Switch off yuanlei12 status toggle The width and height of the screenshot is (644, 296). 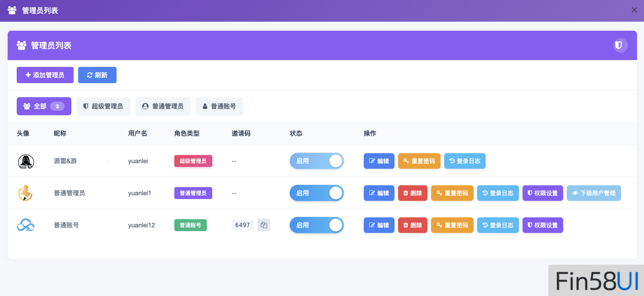coord(316,225)
